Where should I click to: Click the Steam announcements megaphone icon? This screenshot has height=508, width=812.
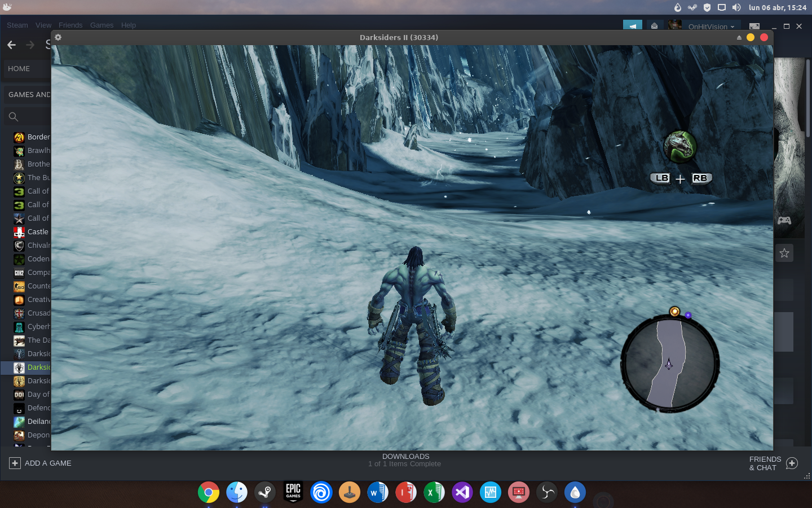pos(633,26)
